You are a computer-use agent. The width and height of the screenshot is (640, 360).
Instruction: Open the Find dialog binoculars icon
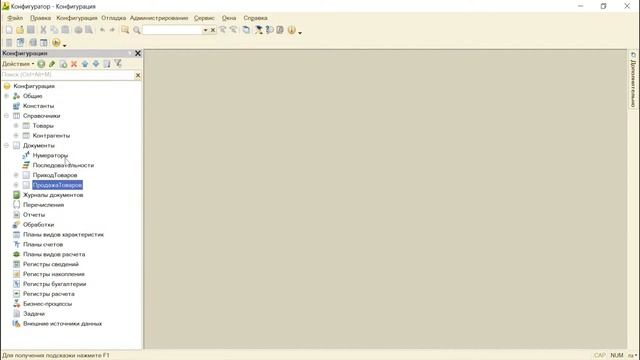(125, 30)
